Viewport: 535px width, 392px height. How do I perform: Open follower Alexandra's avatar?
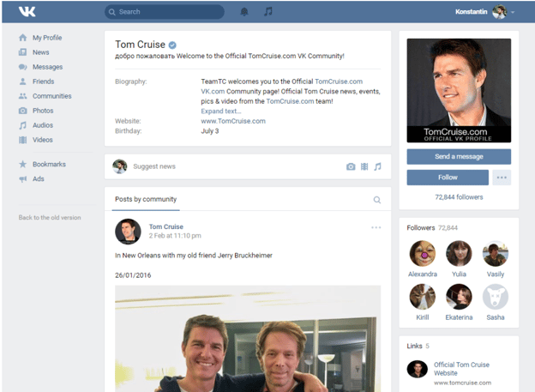[x=422, y=254]
